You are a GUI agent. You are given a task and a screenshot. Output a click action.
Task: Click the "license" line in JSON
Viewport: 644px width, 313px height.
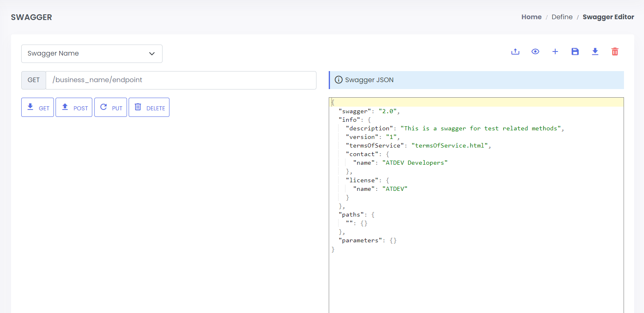pos(368,180)
